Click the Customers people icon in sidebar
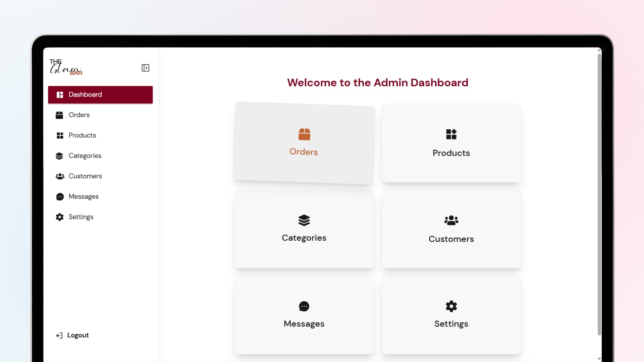 60,176
